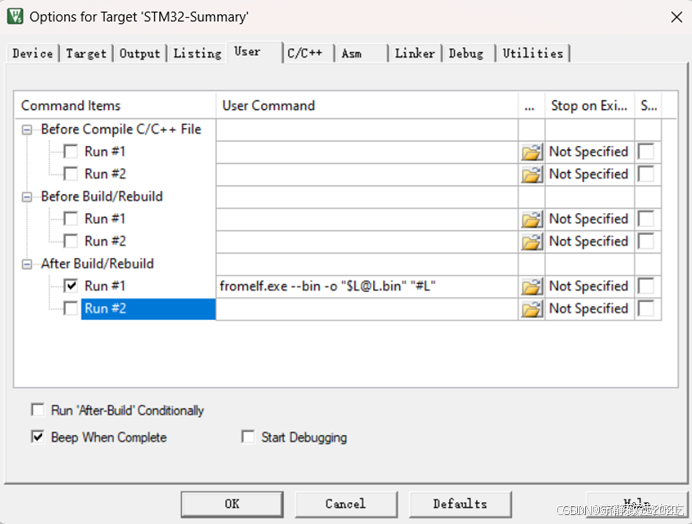Viewport: 692px width, 524px height.
Task: Collapse After Build/Rebuild node
Action: click(27, 264)
